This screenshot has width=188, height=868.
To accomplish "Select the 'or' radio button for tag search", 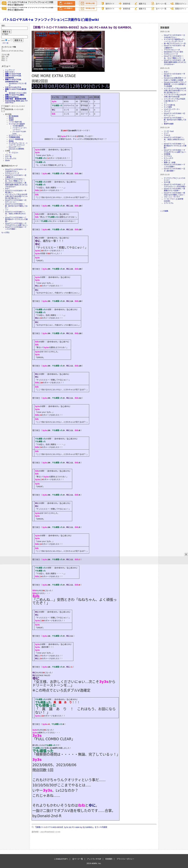I will pyautogui.click(x=11, y=40).
